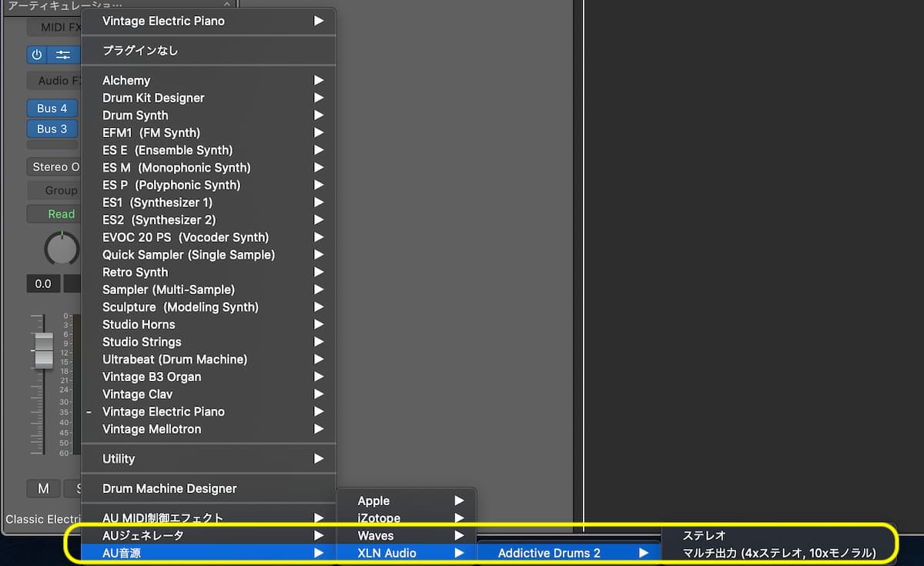Open the plug-in settings sliders icon
The height and width of the screenshot is (566, 924).
63,55
